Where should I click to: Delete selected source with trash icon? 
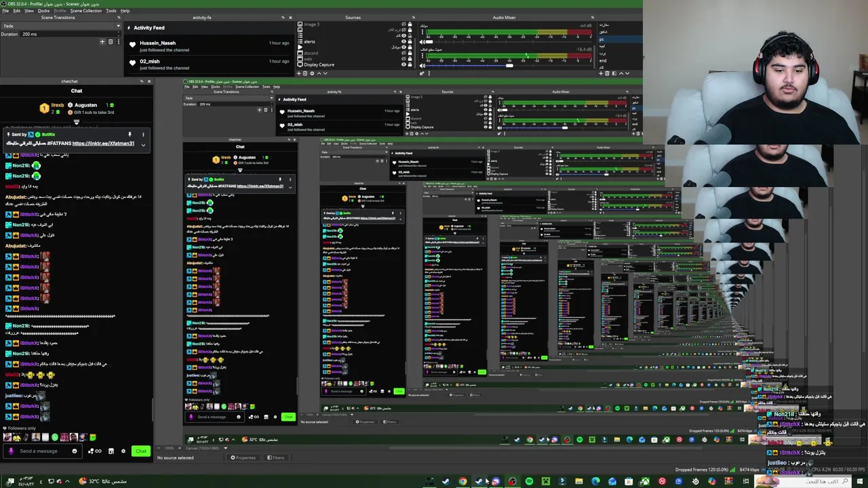tap(305, 73)
